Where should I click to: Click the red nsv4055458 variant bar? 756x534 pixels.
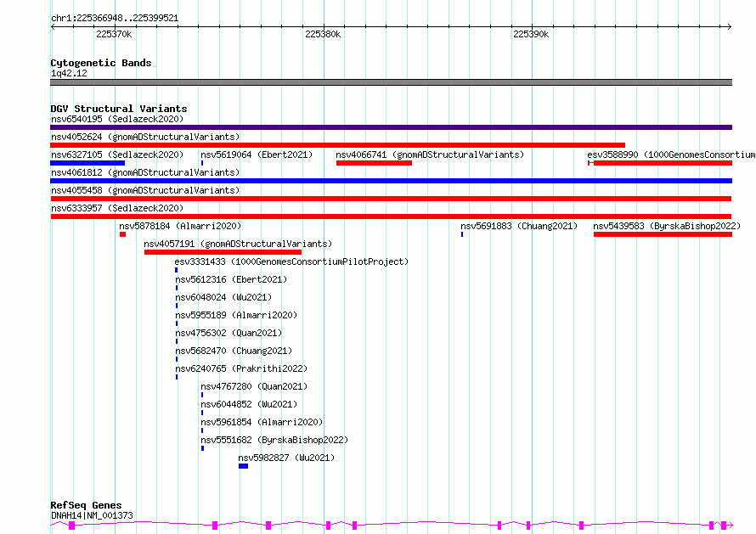point(391,199)
